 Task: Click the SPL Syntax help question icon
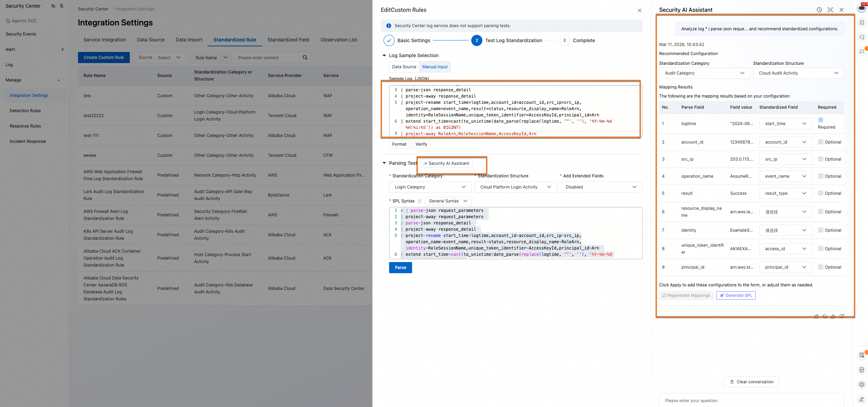419,201
